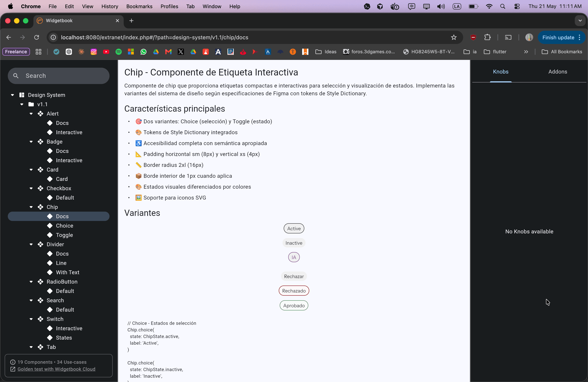Click the v1.1 folder icon
Viewport: 588px width, 382px height.
click(31, 104)
